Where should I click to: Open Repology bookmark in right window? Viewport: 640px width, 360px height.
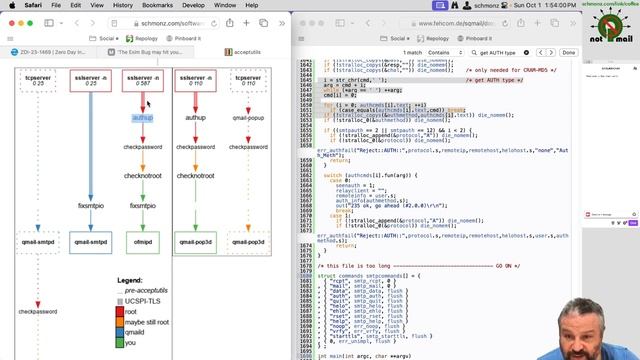(x=433, y=38)
